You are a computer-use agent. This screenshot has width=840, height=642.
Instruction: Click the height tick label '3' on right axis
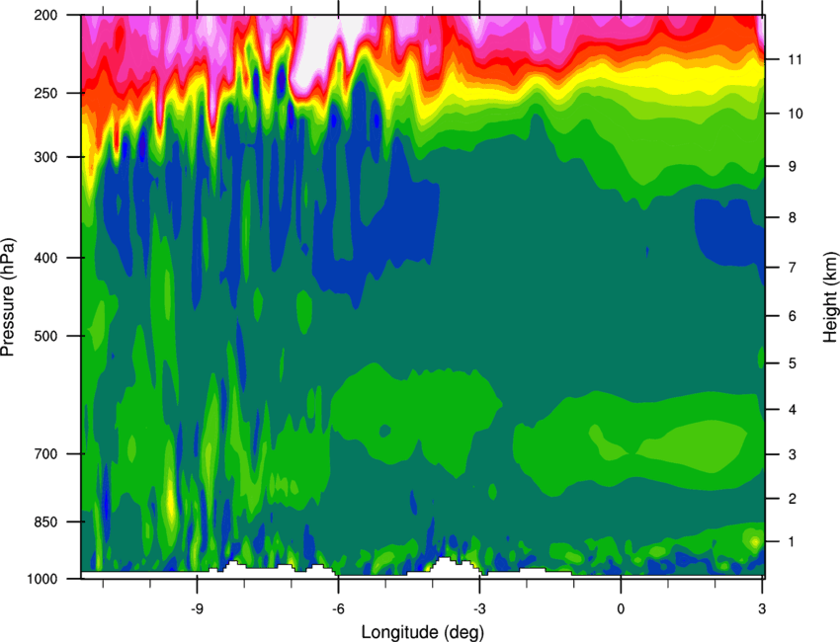pos(793,454)
